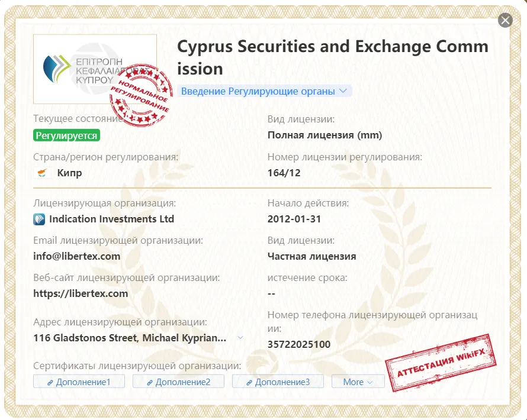
Task: Click 'Indication Investments Ltd' company name
Action: (x=111, y=219)
